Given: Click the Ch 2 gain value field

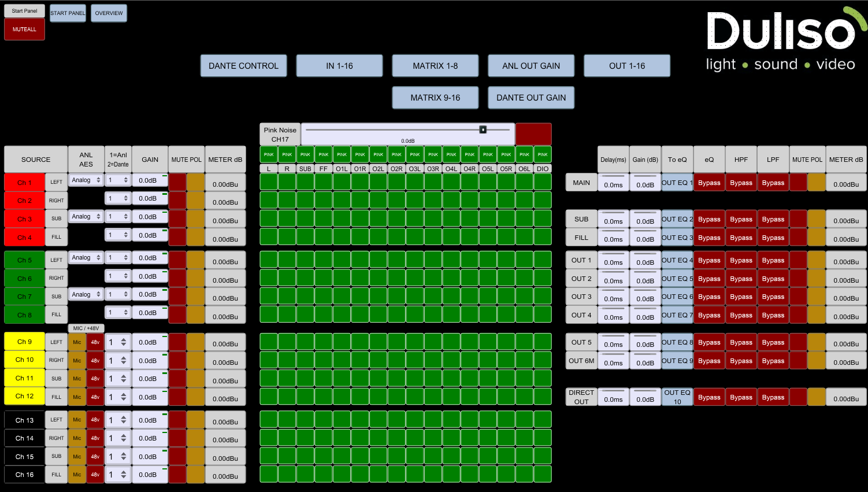Looking at the screenshot, I should (149, 198).
